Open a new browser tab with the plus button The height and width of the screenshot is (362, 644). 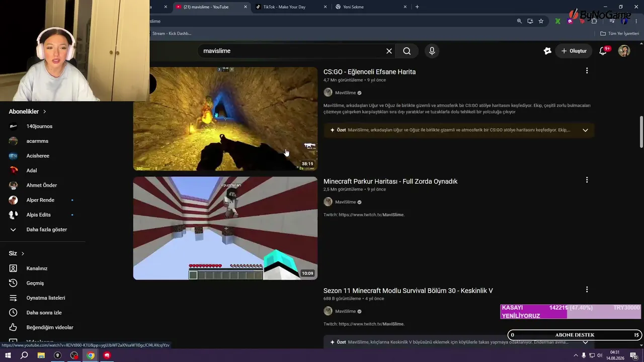(417, 7)
